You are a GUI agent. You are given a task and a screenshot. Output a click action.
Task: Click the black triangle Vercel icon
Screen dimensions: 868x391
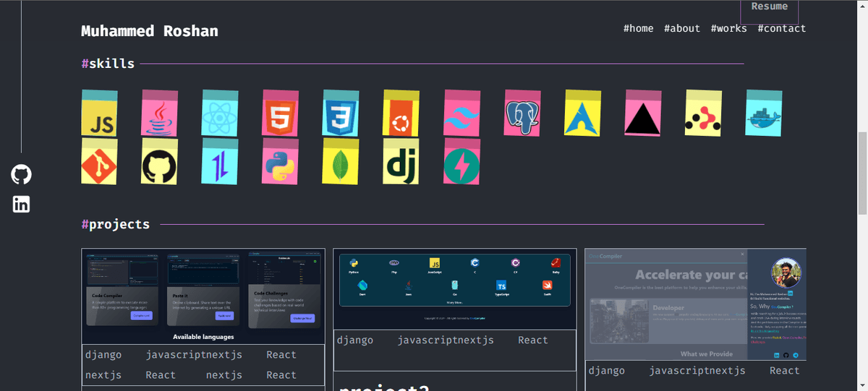(x=642, y=113)
